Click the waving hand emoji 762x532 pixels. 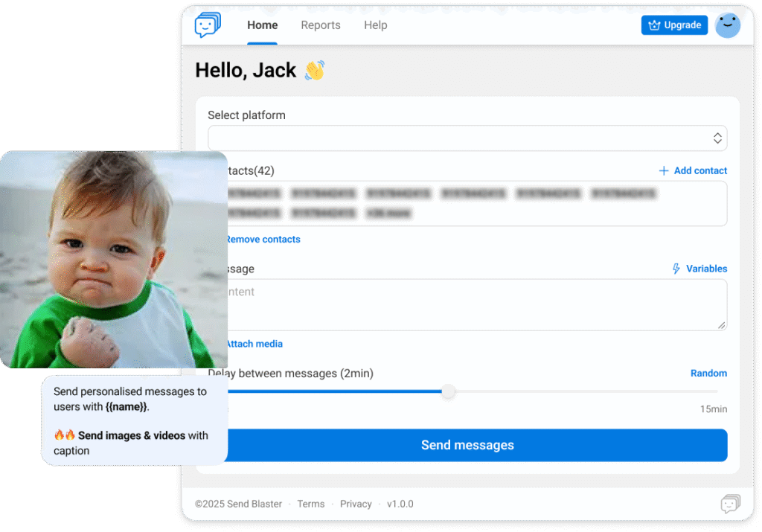pos(314,71)
